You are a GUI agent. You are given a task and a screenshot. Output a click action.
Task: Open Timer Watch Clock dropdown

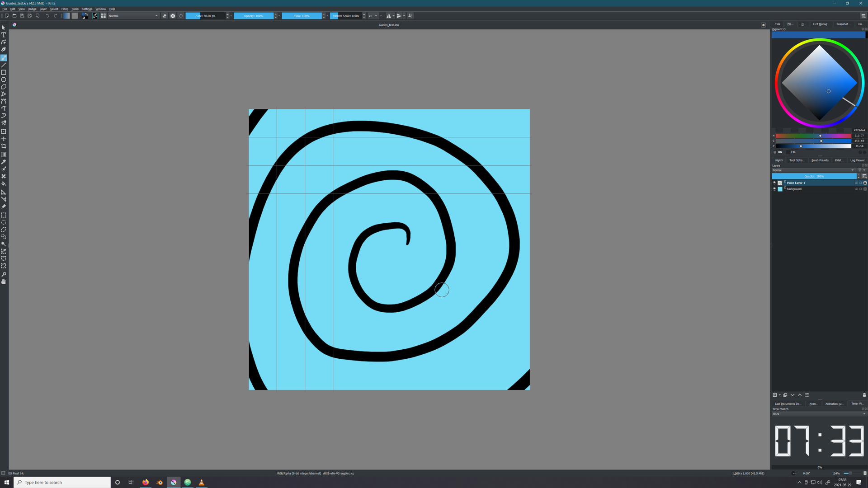819,414
